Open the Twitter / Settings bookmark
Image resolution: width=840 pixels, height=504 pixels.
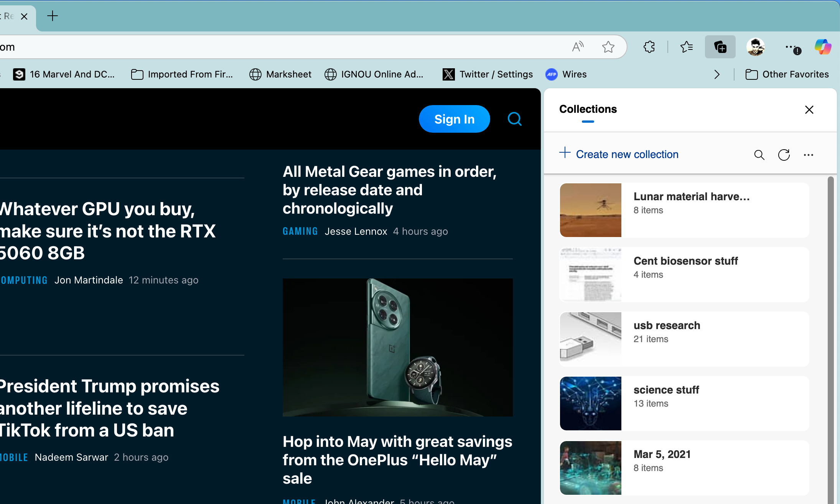click(x=488, y=74)
